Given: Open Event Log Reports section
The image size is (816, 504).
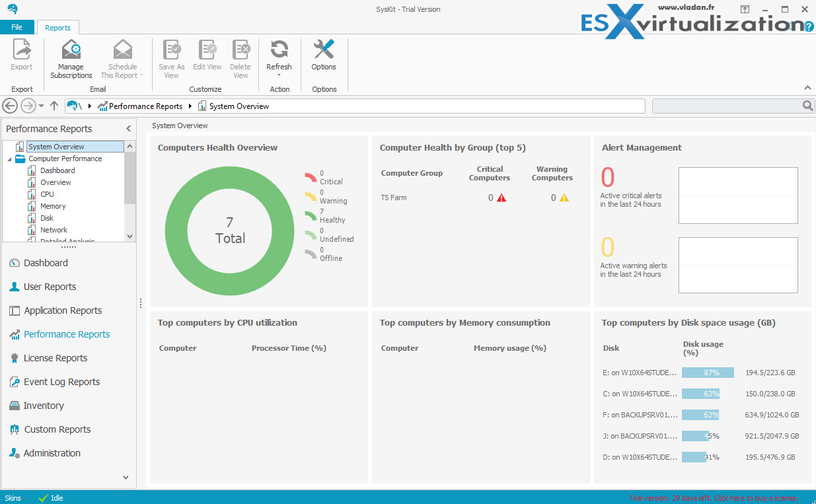Looking at the screenshot, I should coord(54,382).
